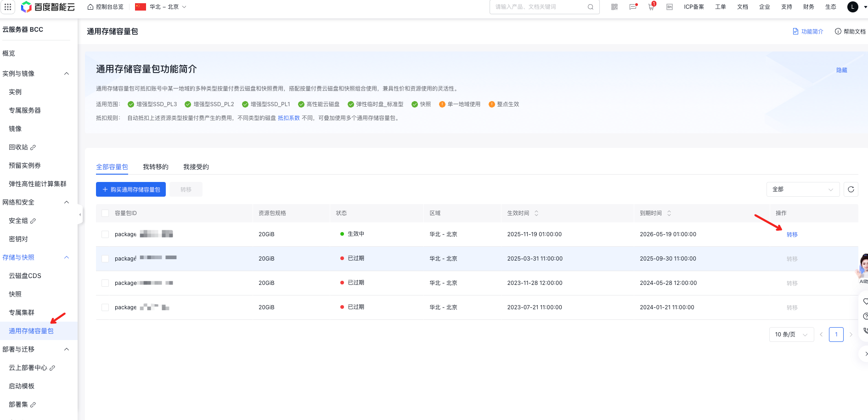Sort by 到期时间 column arrows
Image resolution: width=868 pixels, height=420 pixels.
669,213
